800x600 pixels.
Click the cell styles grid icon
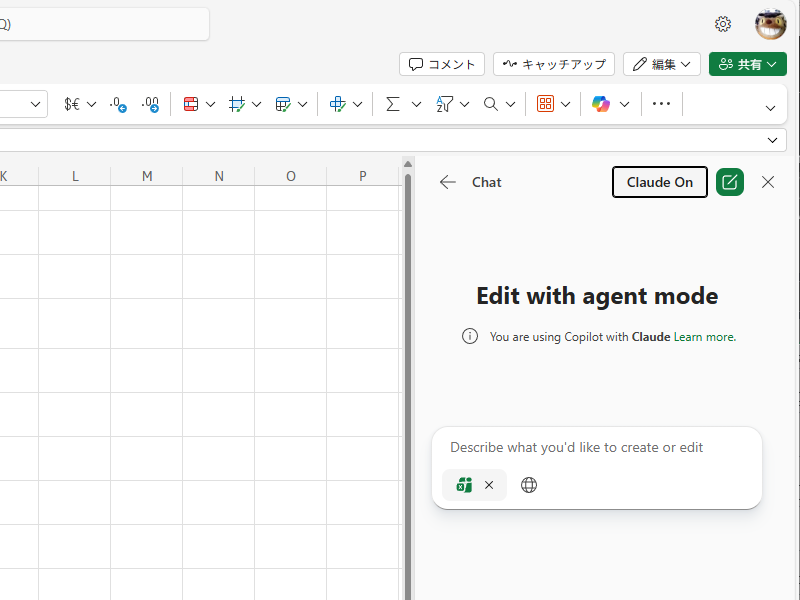coord(237,104)
